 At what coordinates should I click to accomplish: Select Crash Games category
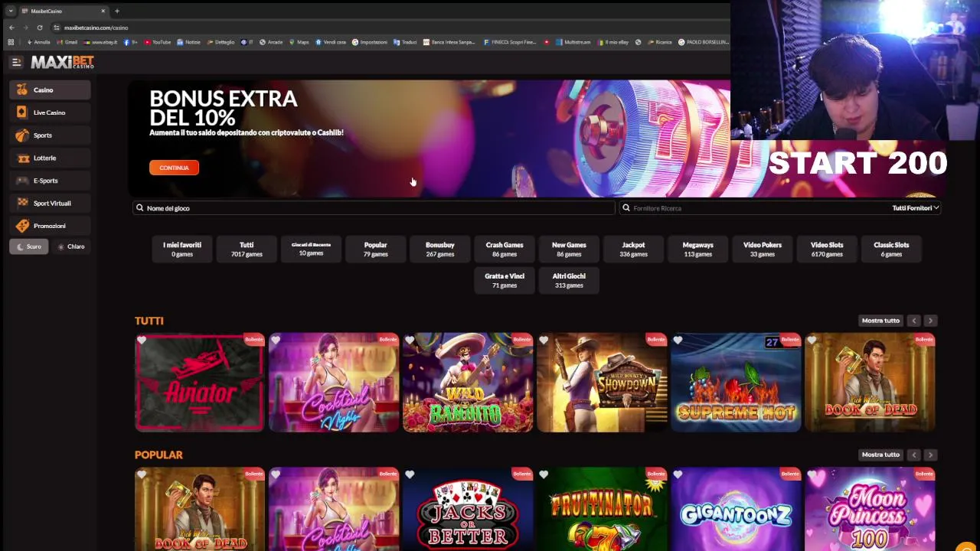505,249
